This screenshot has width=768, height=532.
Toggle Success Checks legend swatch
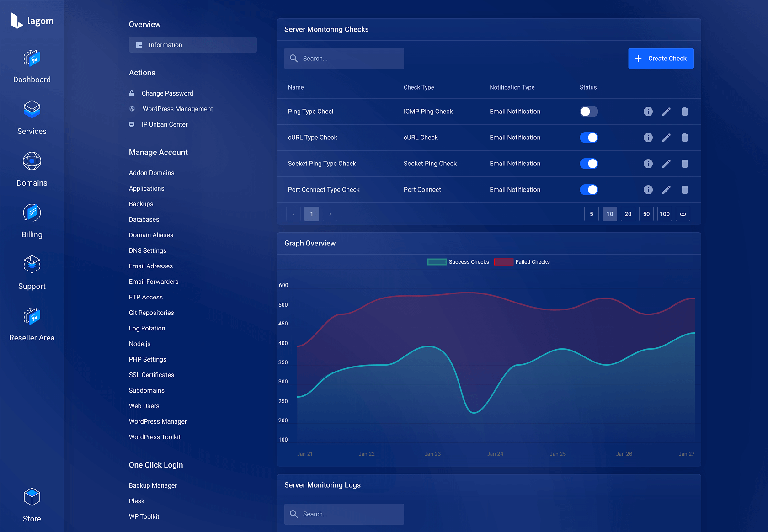pos(437,262)
